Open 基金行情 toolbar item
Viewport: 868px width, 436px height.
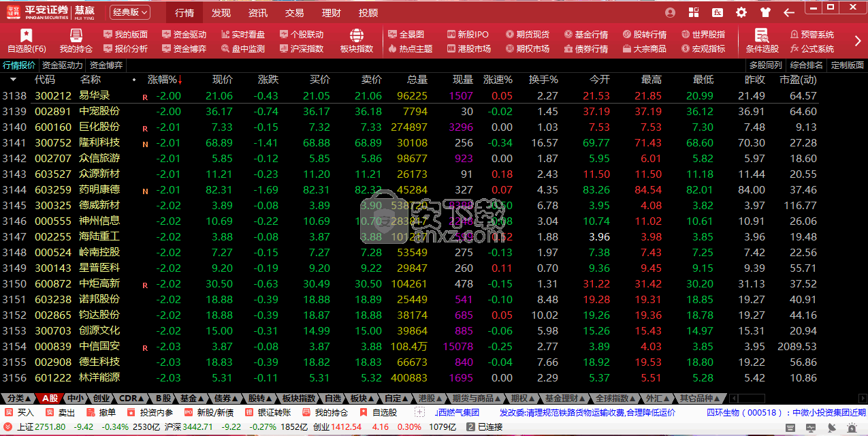click(x=586, y=34)
